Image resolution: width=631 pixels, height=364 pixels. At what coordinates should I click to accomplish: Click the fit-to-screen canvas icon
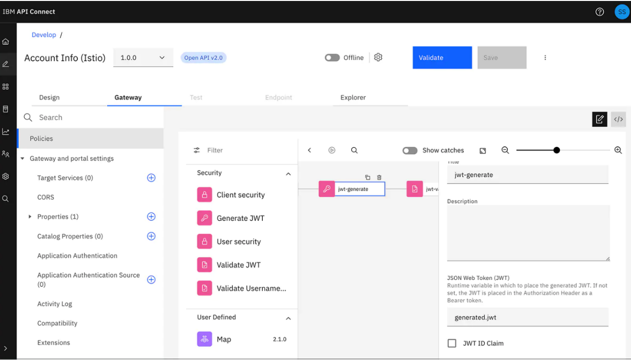click(483, 151)
